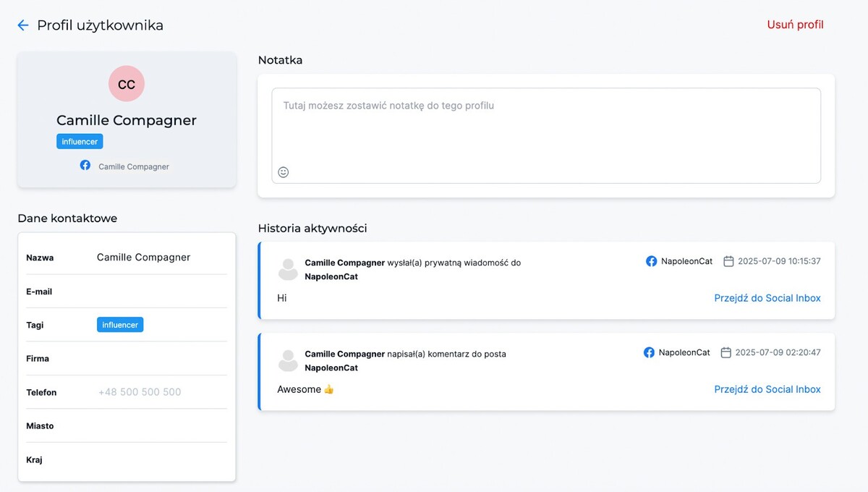Click the Telefon field with placeholder number
Image resolution: width=868 pixels, height=492 pixels.
click(161, 392)
